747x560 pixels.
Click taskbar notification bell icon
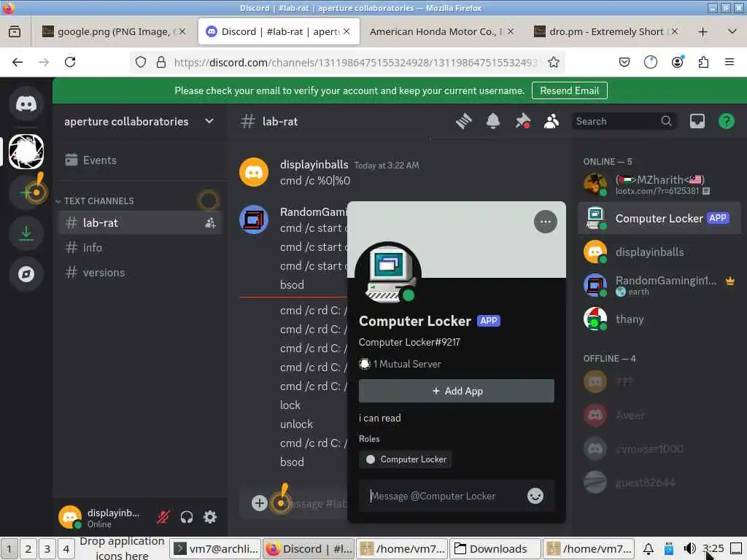tap(648, 548)
